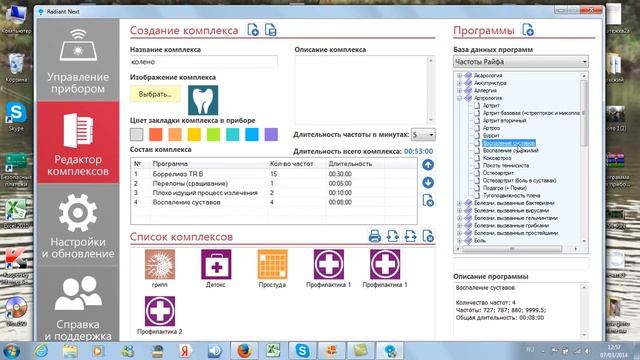640x360 pixels.
Task: Select Артрит вторичный in the program tree
Action: (504, 120)
